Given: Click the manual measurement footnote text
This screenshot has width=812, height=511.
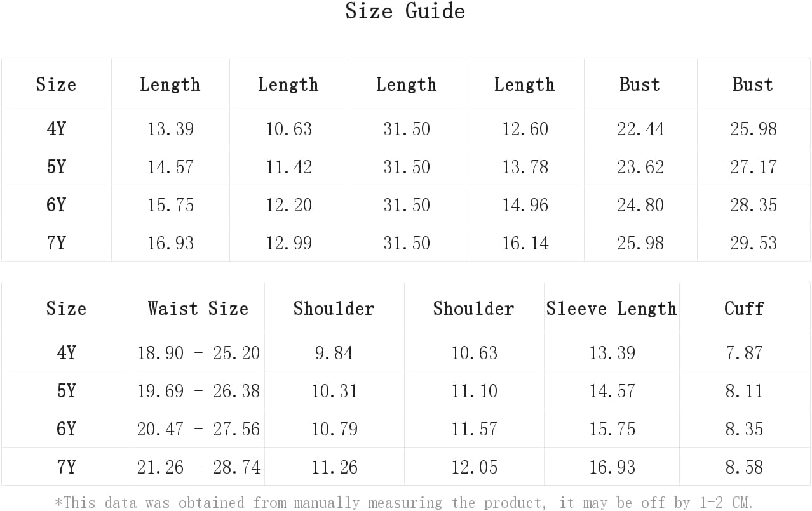Looking at the screenshot, I should tap(404, 503).
